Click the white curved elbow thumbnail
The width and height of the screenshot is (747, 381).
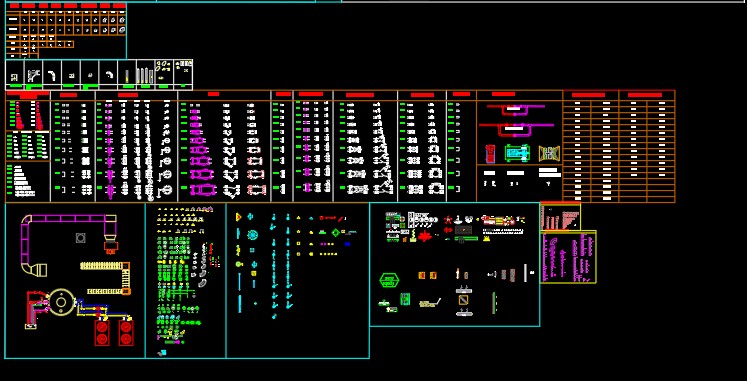coord(51,76)
